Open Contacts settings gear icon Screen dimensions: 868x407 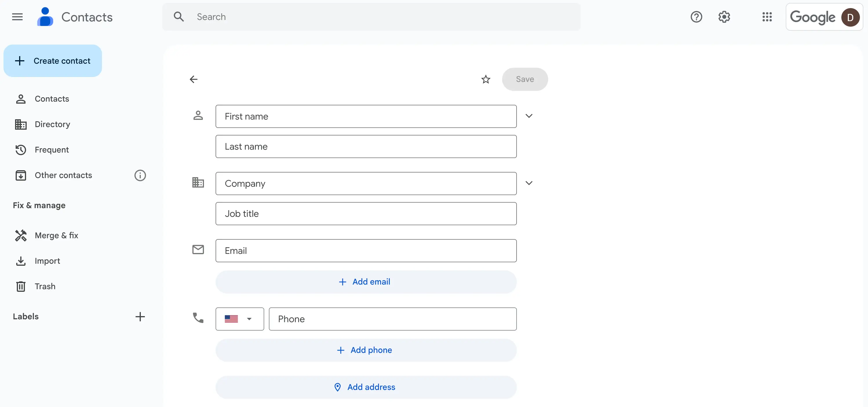pyautogui.click(x=724, y=17)
